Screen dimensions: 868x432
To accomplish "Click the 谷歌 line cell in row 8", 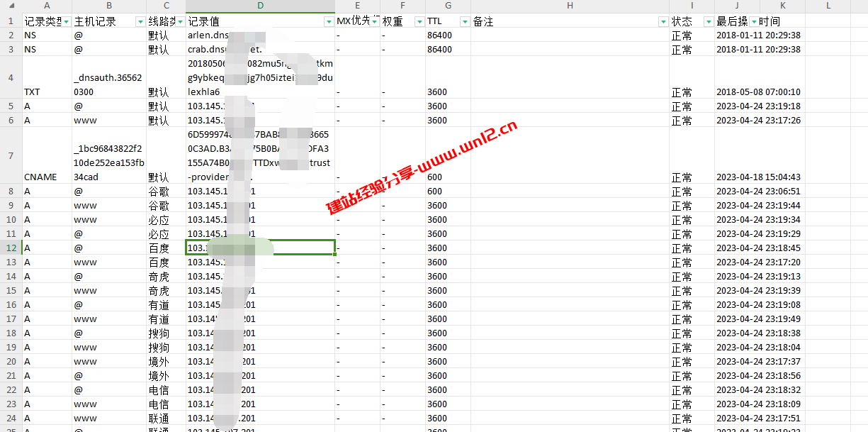I will [x=159, y=192].
